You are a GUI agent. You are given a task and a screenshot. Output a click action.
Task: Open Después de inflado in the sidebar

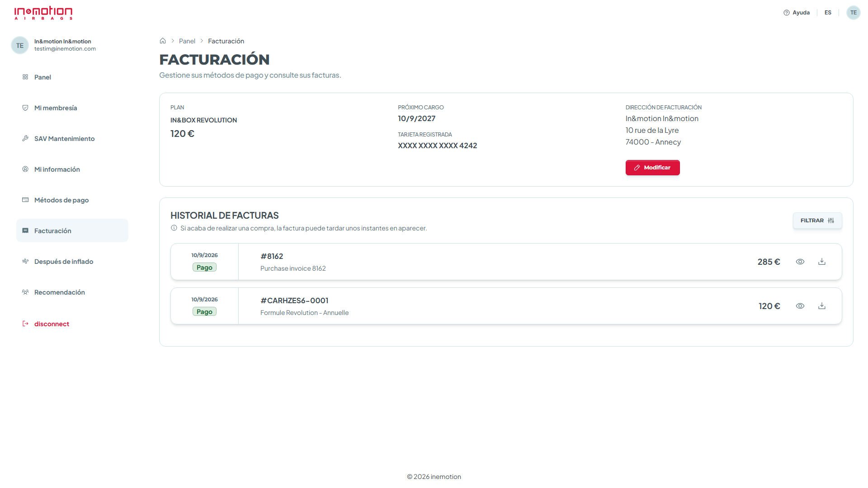[x=72, y=262]
